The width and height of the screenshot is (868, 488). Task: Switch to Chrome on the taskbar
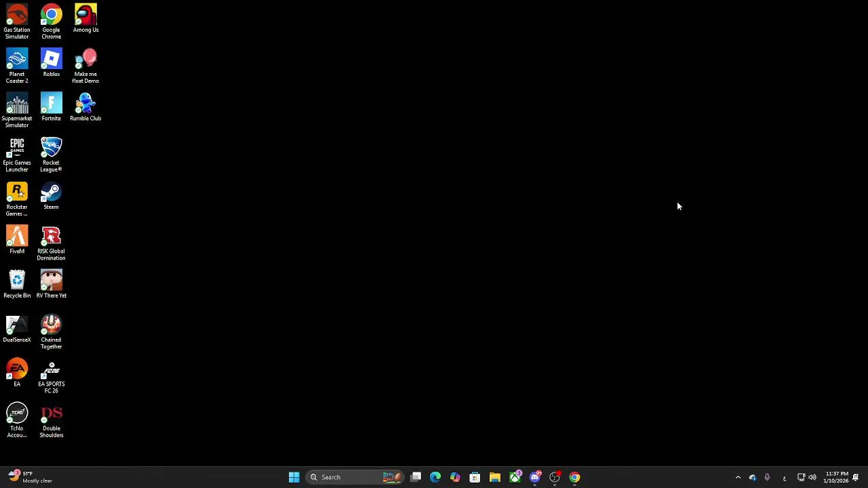[574, 477]
